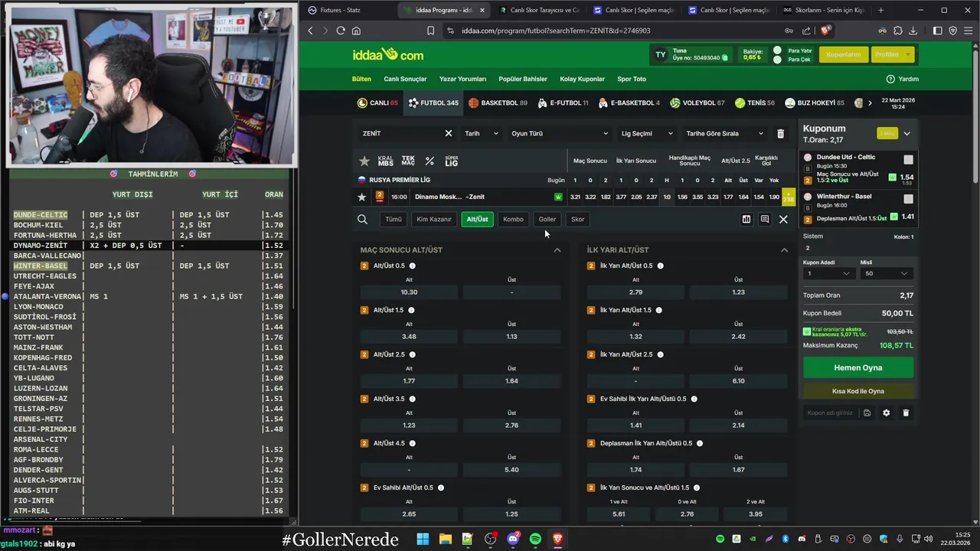This screenshot has height=551, width=980.
Task: Click the save coupon floppy icon
Action: pos(867,412)
